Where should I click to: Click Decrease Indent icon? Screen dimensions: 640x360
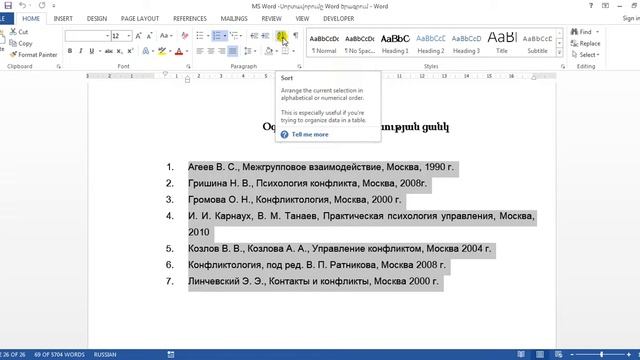click(254, 36)
